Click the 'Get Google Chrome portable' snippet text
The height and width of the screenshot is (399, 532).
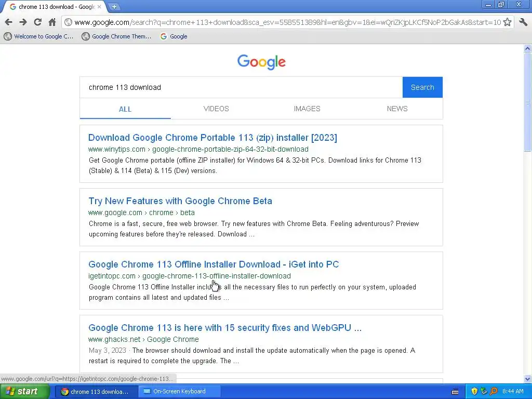tap(255, 166)
